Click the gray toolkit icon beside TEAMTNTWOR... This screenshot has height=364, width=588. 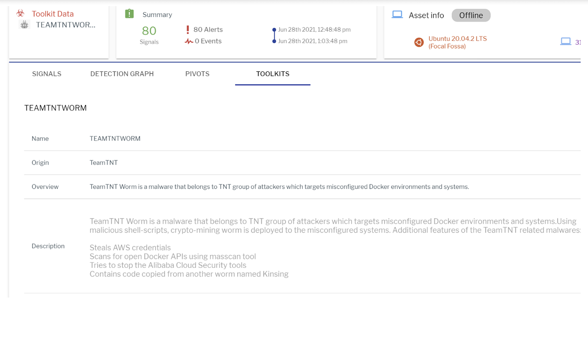tap(25, 25)
